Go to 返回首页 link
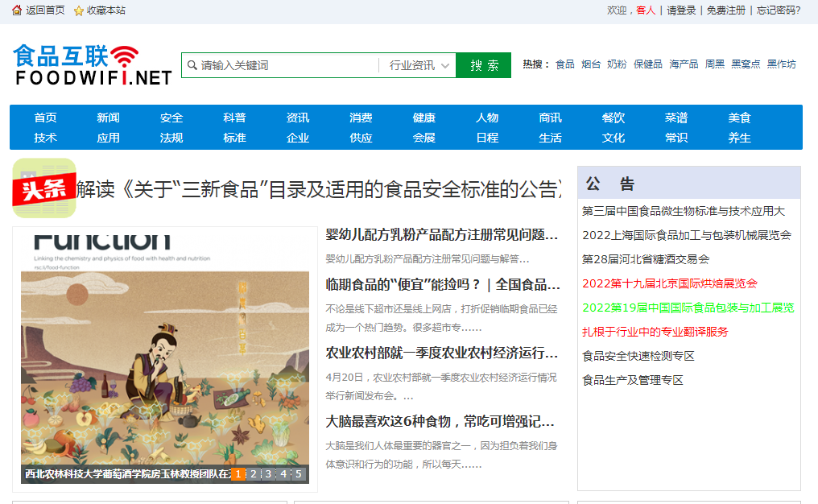The image size is (818, 504). pyautogui.click(x=45, y=10)
